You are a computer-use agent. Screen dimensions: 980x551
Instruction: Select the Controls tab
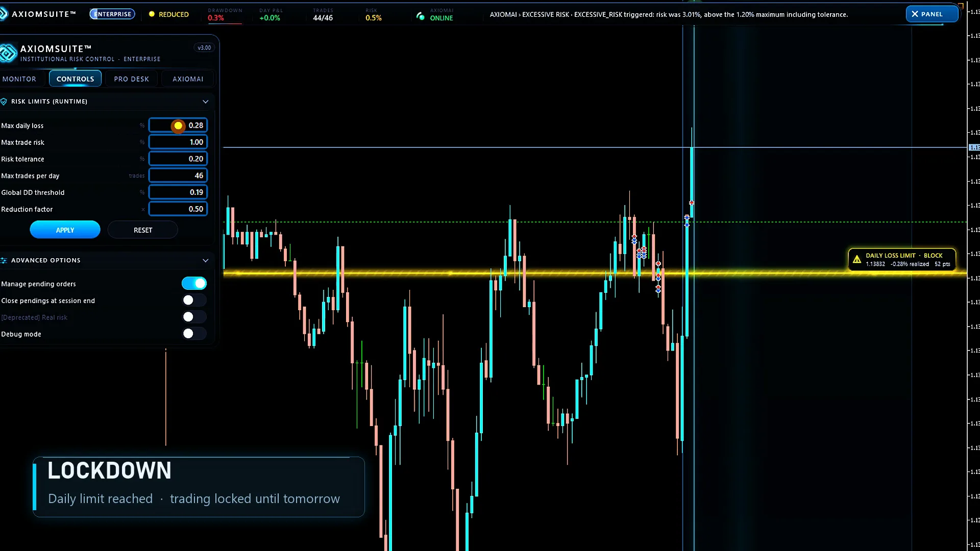coord(75,79)
